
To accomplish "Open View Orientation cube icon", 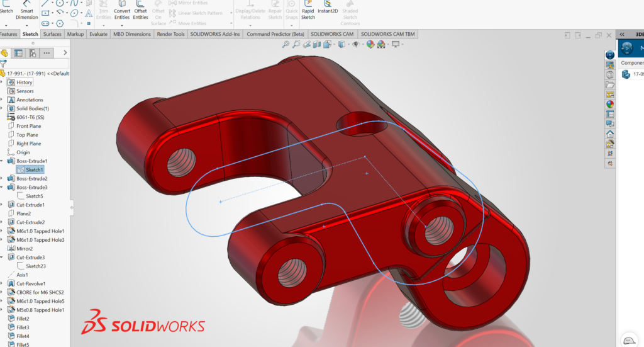I will click(x=327, y=45).
